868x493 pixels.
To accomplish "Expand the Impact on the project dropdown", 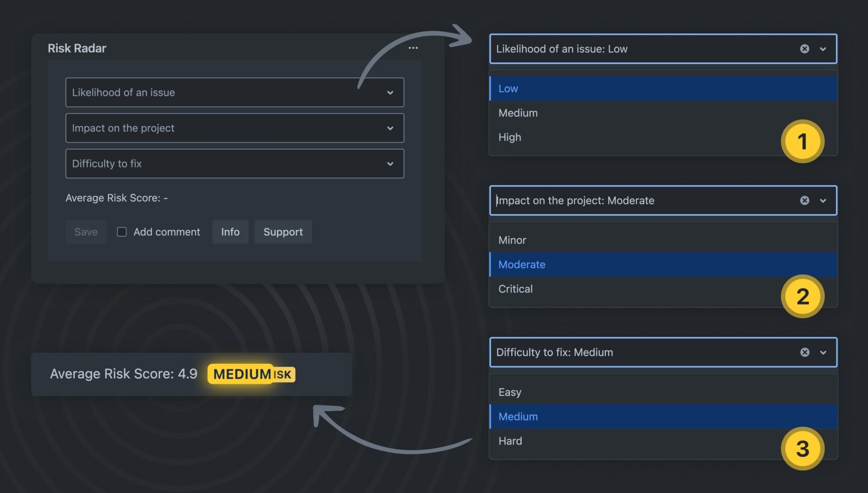I will 234,128.
